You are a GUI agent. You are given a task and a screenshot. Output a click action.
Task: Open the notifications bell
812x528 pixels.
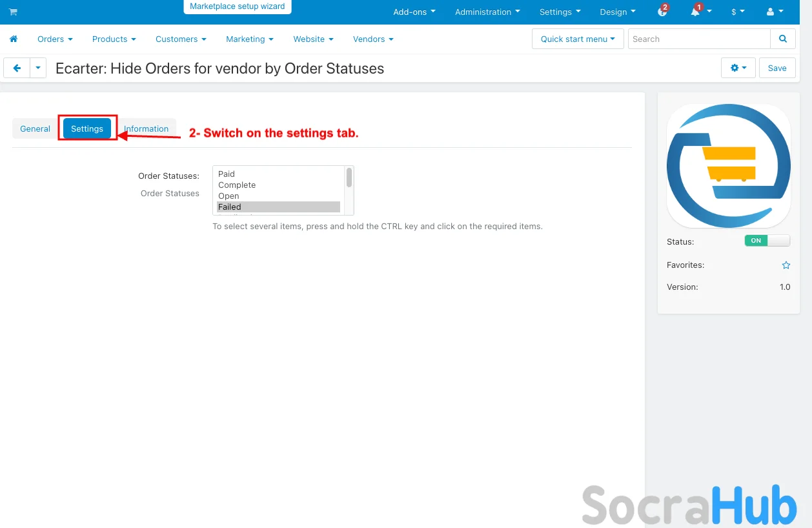coord(700,11)
